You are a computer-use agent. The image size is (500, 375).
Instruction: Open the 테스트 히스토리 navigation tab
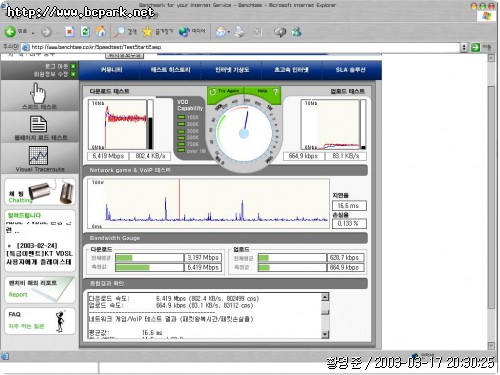point(170,70)
